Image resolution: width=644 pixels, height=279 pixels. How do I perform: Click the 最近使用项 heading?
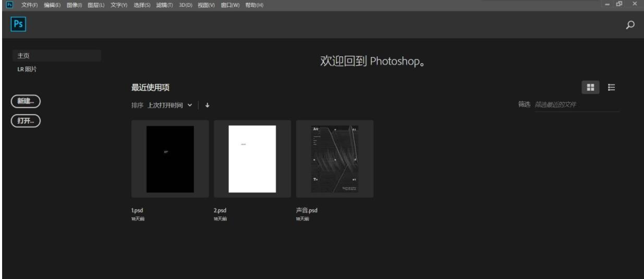tap(150, 88)
